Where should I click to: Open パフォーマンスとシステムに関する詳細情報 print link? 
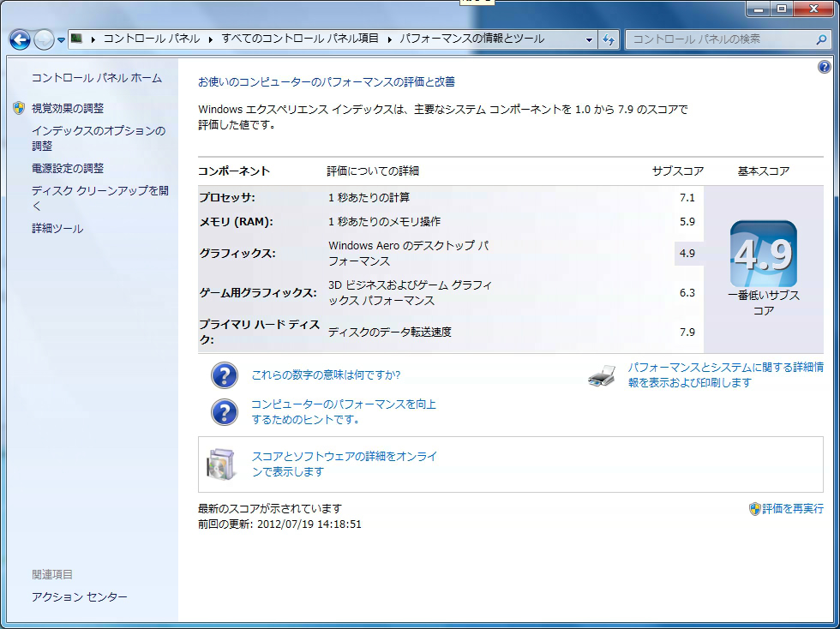pos(726,375)
